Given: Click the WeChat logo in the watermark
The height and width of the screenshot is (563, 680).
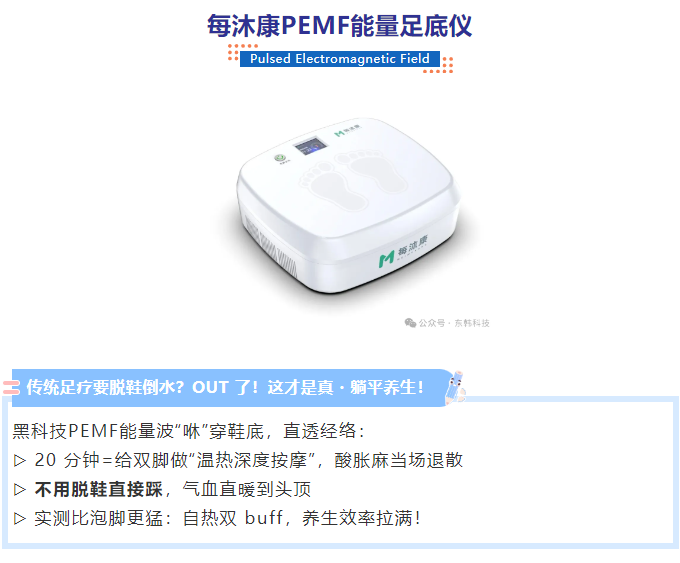Looking at the screenshot, I should (410, 323).
